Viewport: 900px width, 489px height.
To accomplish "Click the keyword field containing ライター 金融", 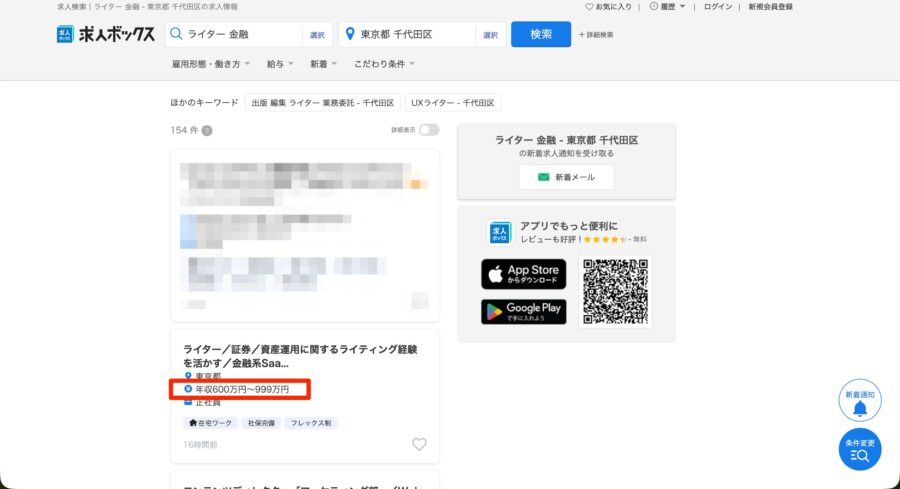I will click(x=240, y=34).
